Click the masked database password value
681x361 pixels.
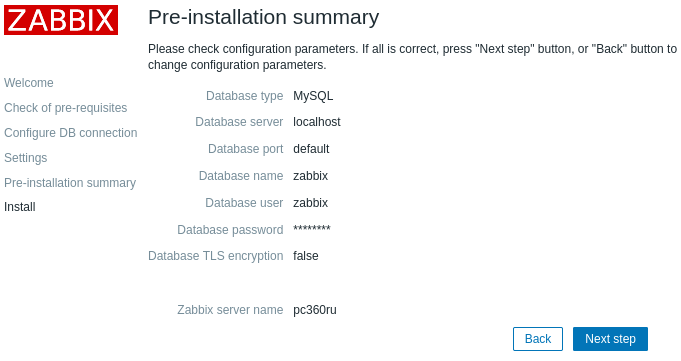(312, 229)
